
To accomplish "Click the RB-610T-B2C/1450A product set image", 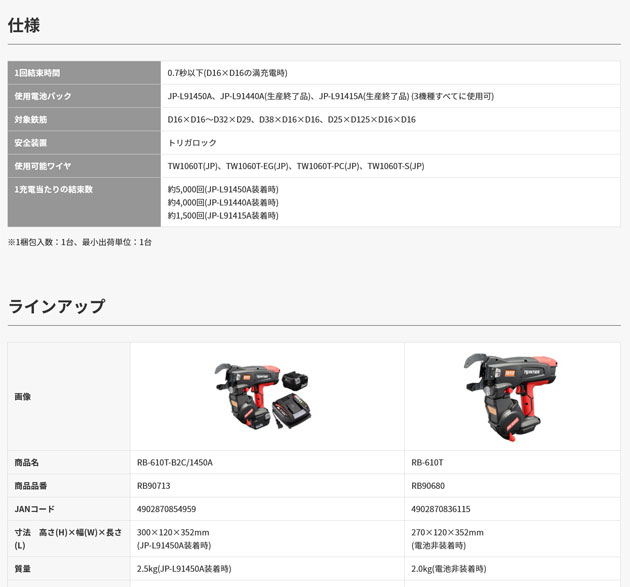I will [x=263, y=397].
